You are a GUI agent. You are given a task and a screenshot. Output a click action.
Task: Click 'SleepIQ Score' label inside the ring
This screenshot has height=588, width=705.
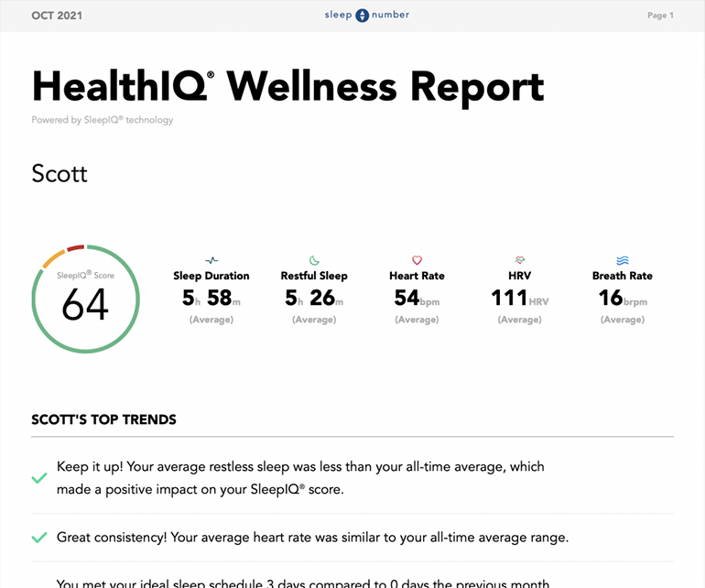[85, 275]
